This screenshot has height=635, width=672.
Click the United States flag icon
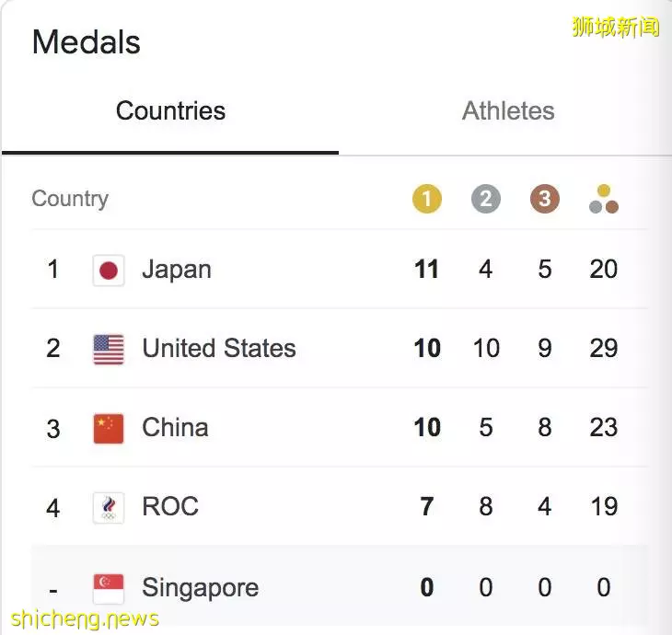click(109, 349)
